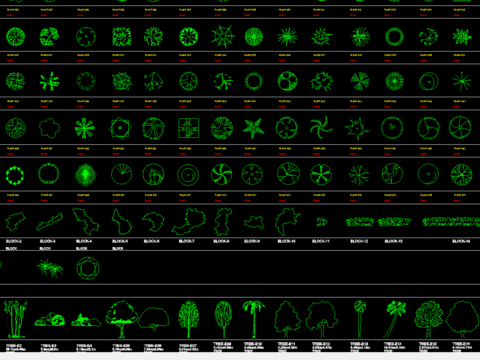Choose the circle containing three smaller circles
The width and height of the screenshot is (480, 360).
pyautogui.click(x=287, y=81)
